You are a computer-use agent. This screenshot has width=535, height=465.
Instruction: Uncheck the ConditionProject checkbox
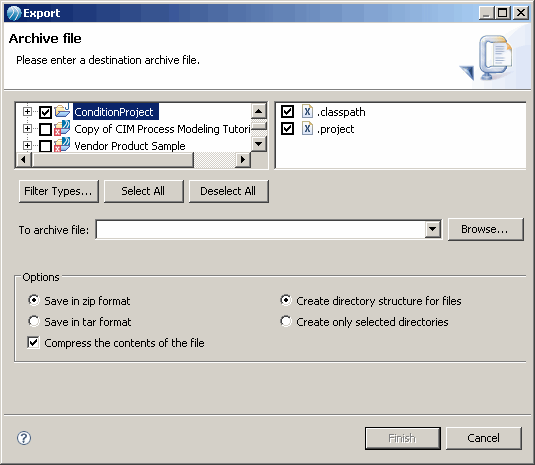point(45,112)
